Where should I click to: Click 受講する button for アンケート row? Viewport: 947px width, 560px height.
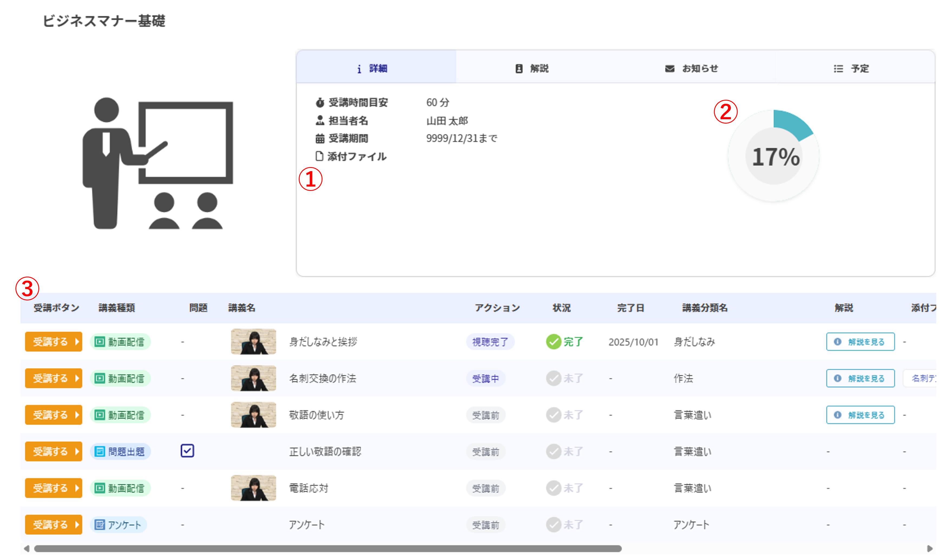(54, 525)
